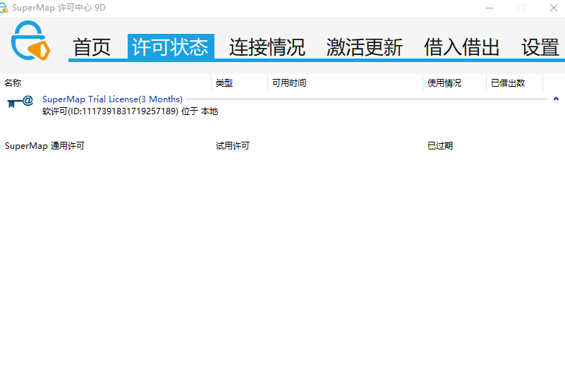This screenshot has width=565, height=392.
Task: Select the 许可状态 tab
Action: (171, 47)
